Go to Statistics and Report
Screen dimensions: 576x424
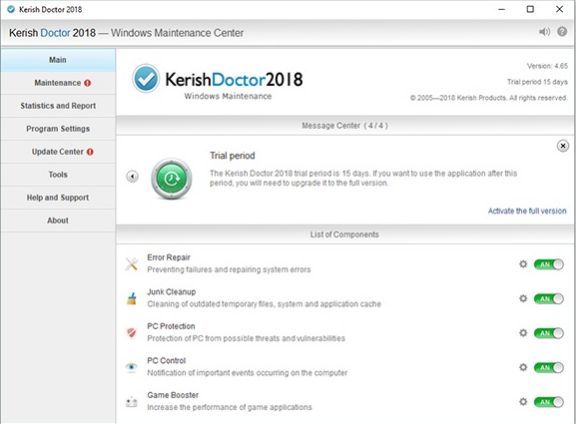click(x=58, y=106)
